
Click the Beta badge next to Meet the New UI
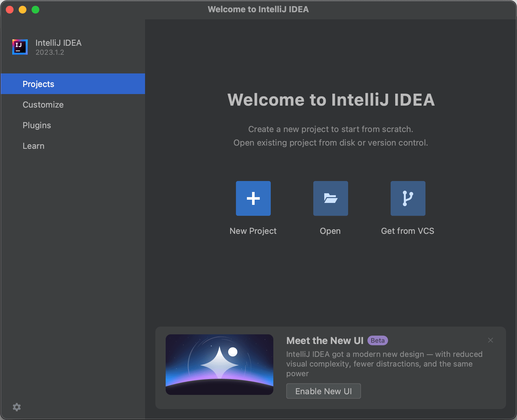click(377, 340)
